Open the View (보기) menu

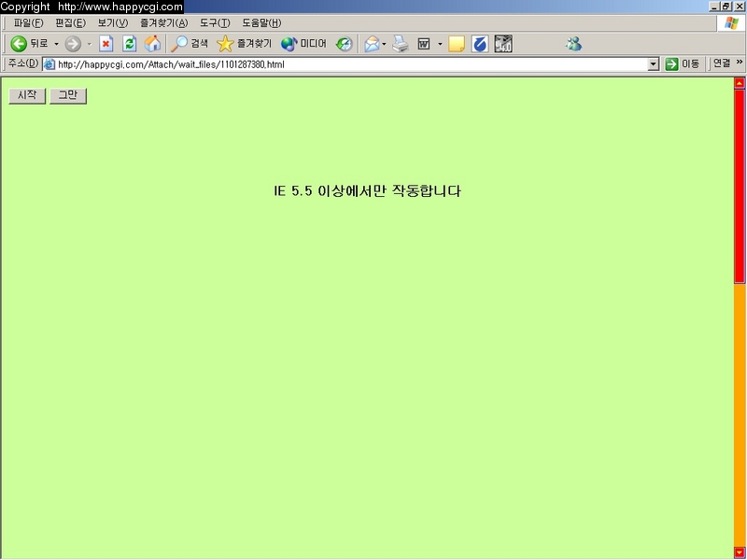point(113,22)
